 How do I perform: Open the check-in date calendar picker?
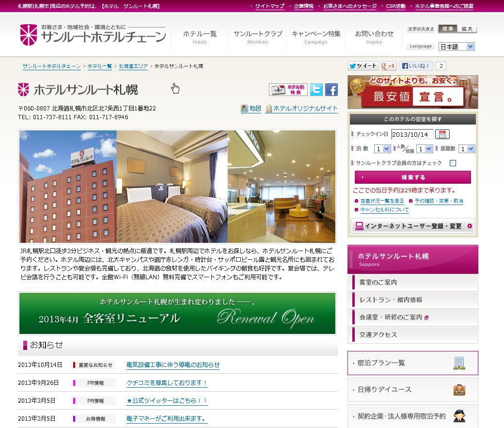point(442,134)
